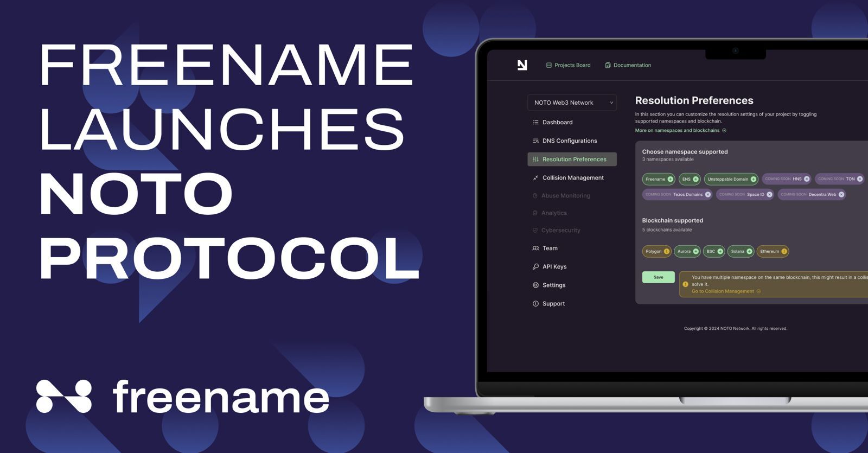
Task: Click the Resolution Preferences page heading
Action: [x=694, y=100]
